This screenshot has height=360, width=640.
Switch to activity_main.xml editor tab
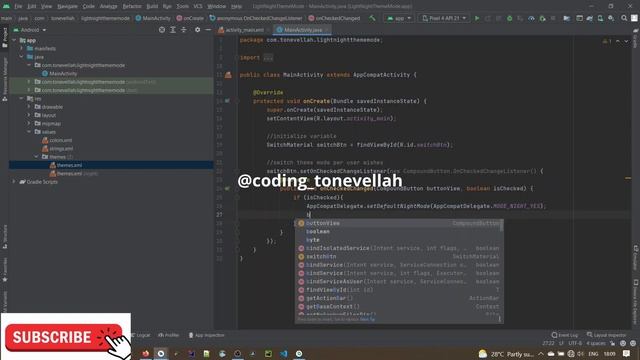(241, 30)
